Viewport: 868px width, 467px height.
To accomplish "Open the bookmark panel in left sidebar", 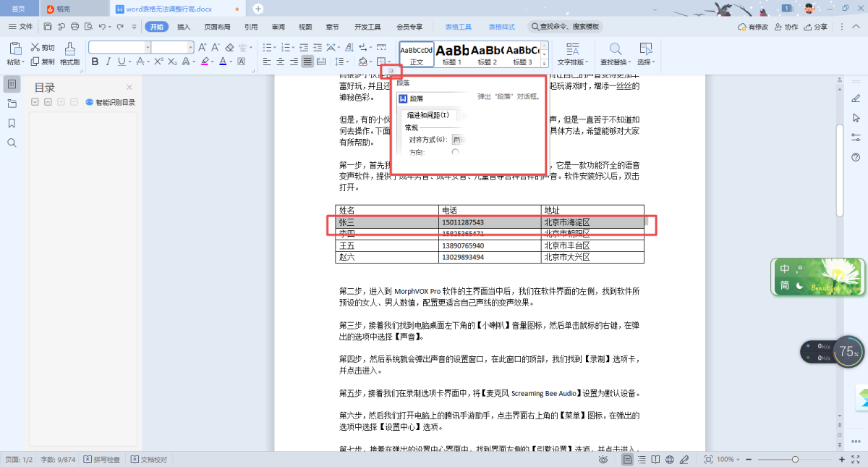I will point(12,123).
